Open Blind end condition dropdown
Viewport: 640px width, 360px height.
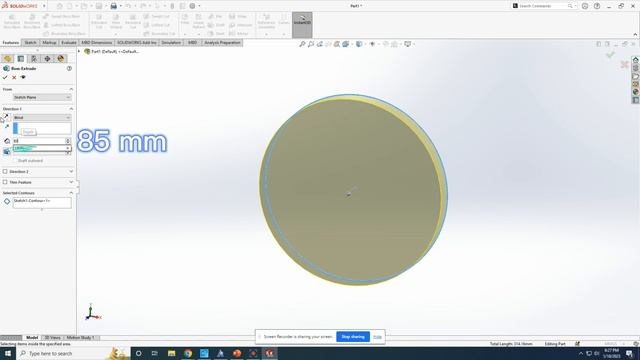42,118
